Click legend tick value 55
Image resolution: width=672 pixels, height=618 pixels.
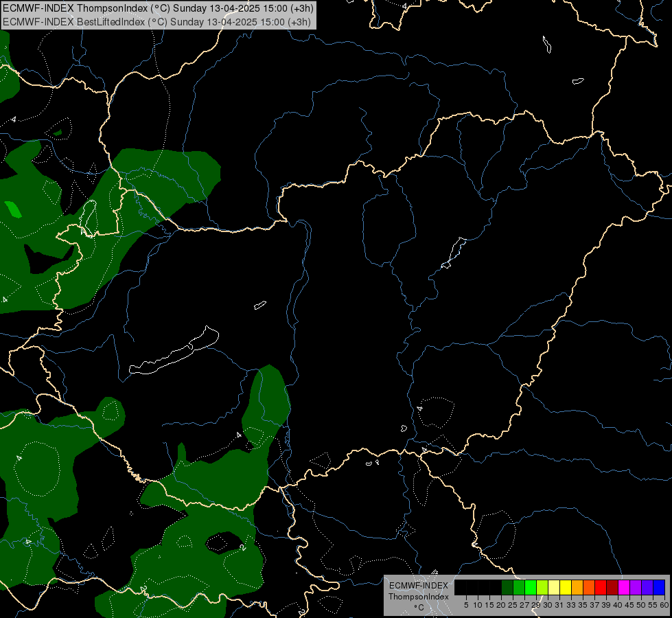tap(652, 605)
